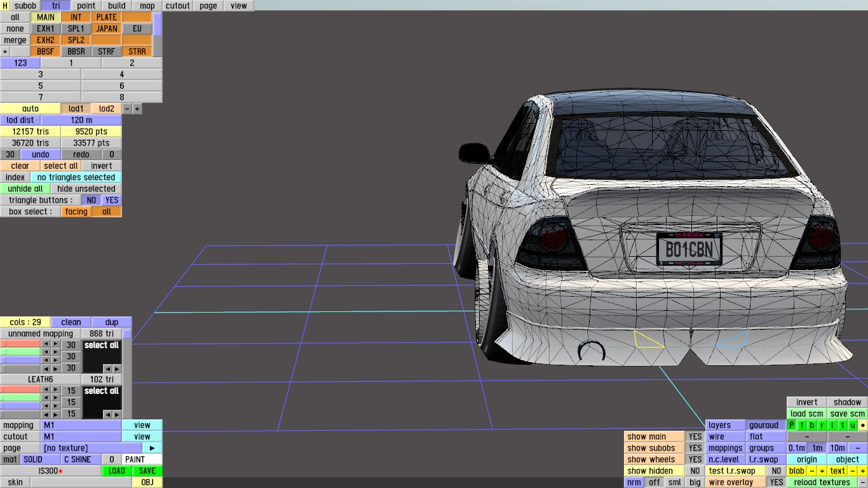Open the mapping M1 selector field

(81, 425)
